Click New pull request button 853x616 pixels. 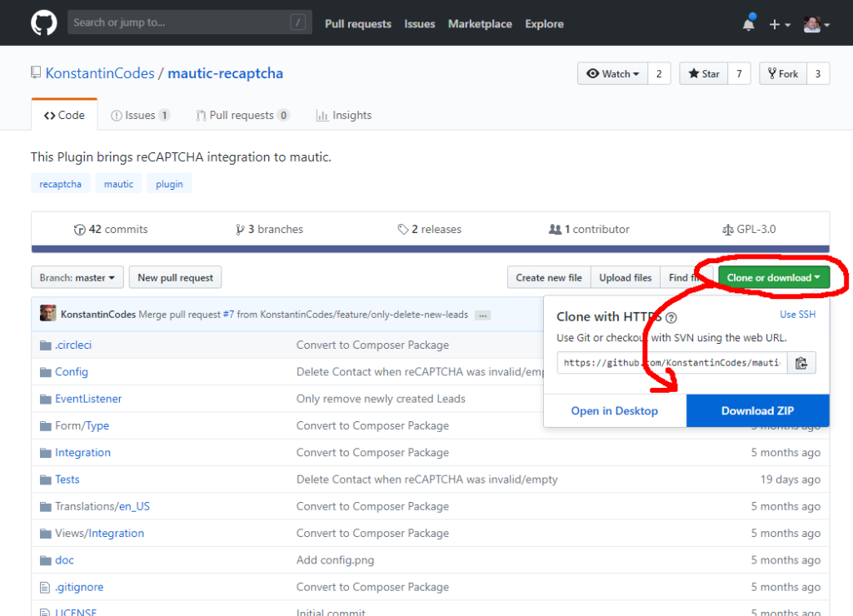click(x=175, y=278)
